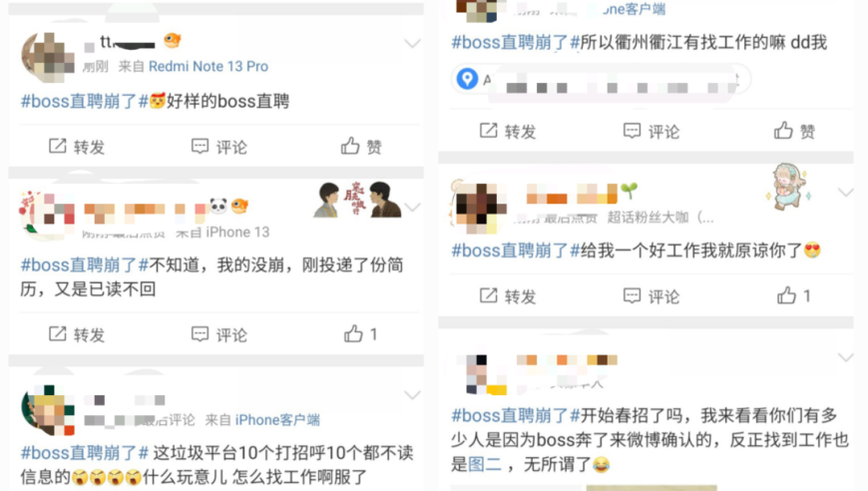Open the Redmi Note 13 Pro source link
Image resolution: width=868 pixels, height=491 pixels.
point(209,67)
